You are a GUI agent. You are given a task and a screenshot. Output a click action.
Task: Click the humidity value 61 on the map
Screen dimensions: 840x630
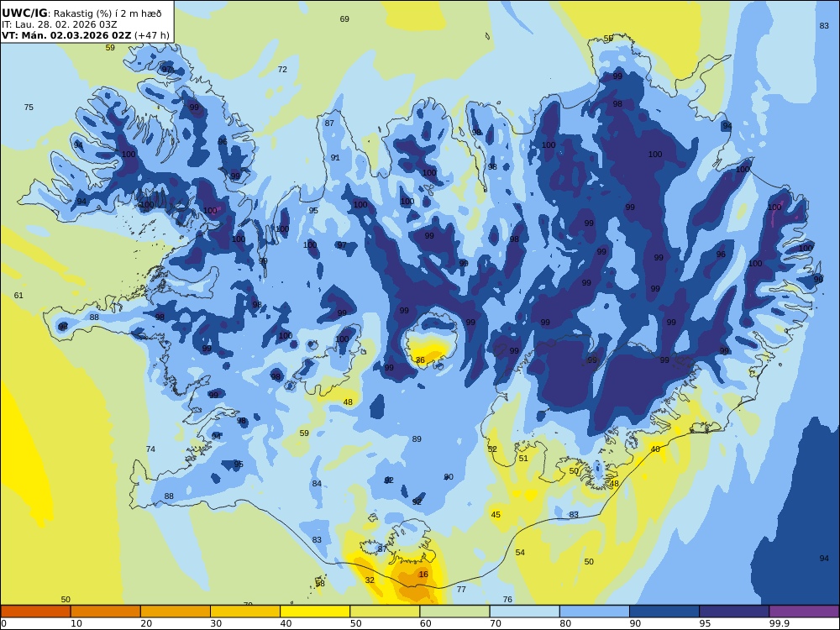[18, 295]
